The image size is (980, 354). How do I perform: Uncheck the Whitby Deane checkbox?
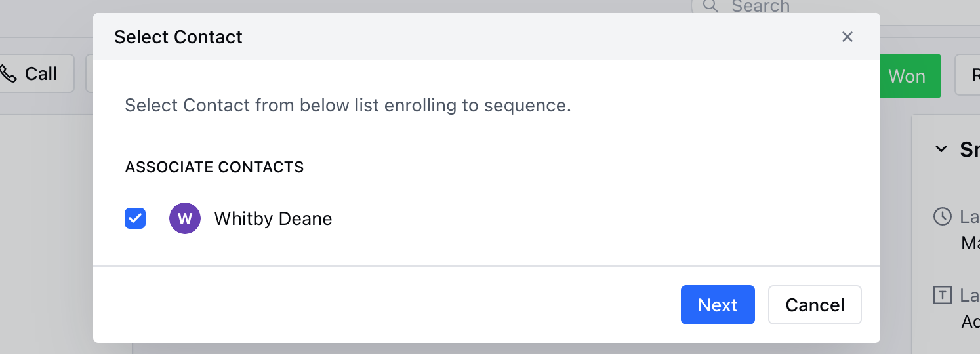(x=135, y=218)
